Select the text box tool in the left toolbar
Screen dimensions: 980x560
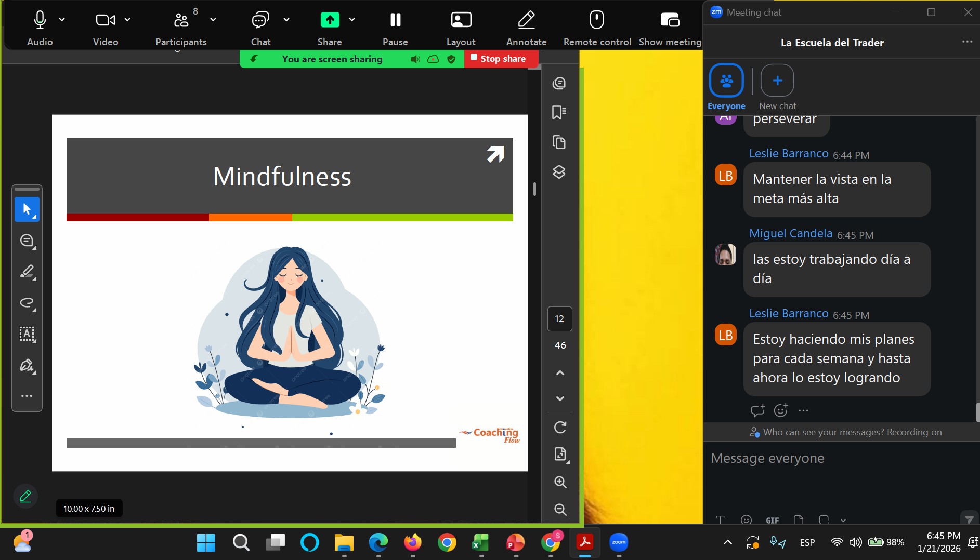[27, 334]
